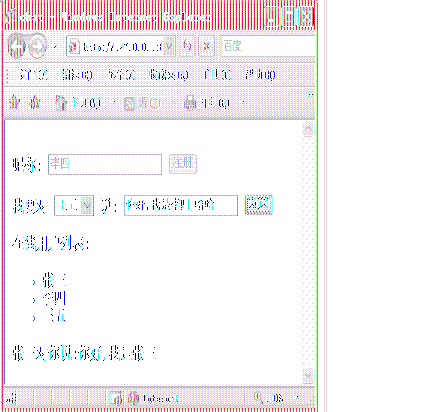
Task: Click the RSS feeds icon
Action: click(129, 104)
